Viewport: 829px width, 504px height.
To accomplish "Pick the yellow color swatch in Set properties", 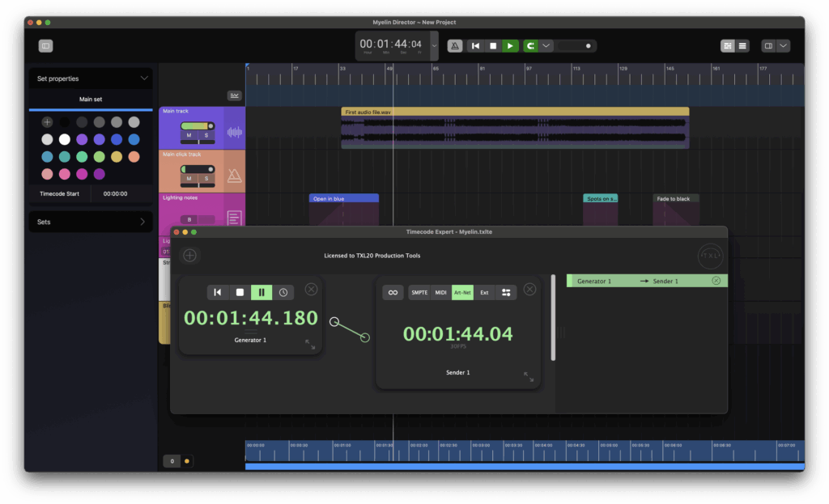I will pos(117,156).
